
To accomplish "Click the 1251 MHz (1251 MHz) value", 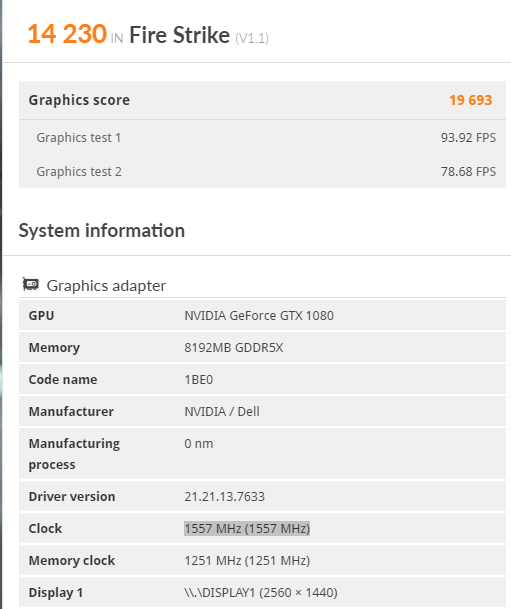I will [x=247, y=560].
